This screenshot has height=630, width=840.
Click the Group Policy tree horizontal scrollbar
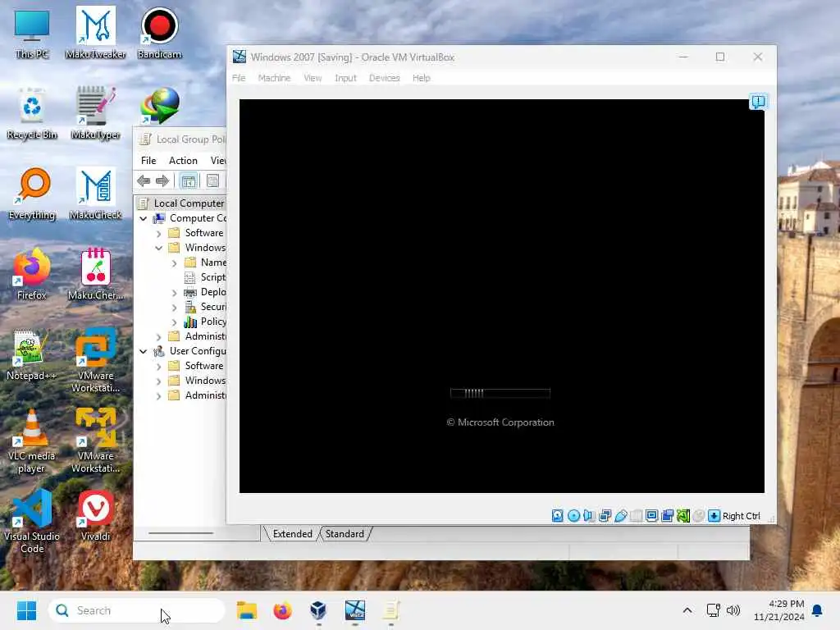(180, 533)
